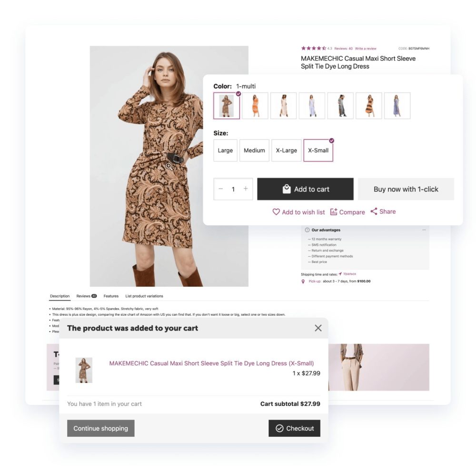
Task: Decrease quantity with the minus icon
Action: click(x=221, y=189)
